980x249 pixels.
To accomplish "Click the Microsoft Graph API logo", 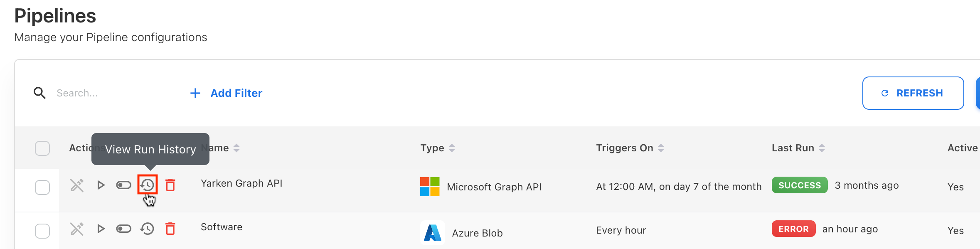I will pos(430,187).
